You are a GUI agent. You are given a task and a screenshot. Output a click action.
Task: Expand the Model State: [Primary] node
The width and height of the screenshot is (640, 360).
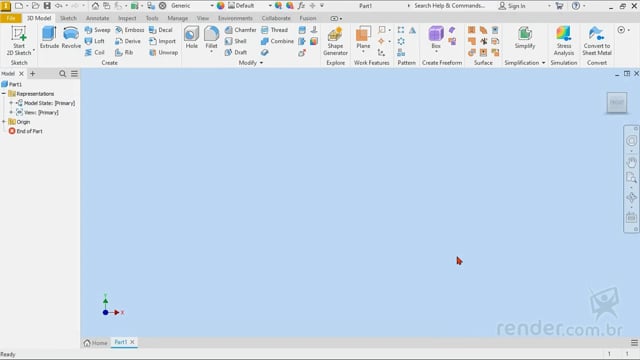(11, 103)
